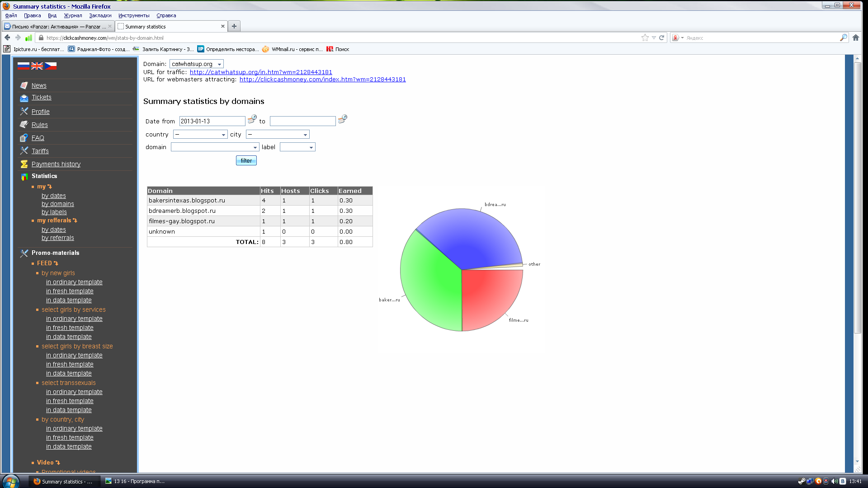Expand the city dropdown
Image resolution: width=868 pixels, height=488 pixels.
click(278, 135)
